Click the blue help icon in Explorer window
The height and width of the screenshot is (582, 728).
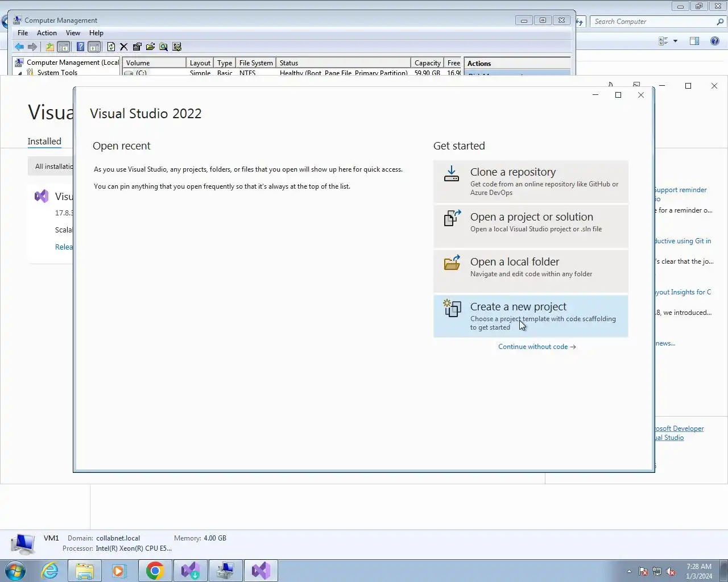tap(715, 41)
